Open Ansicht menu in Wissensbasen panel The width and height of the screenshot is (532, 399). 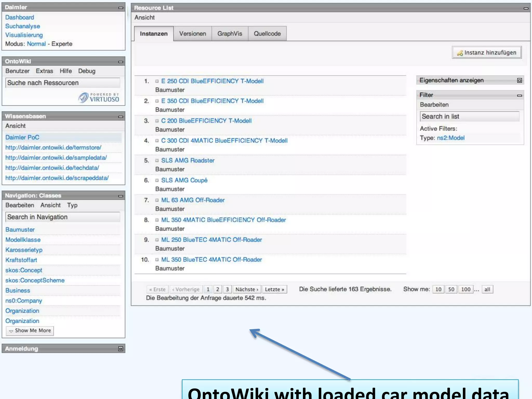(16, 126)
